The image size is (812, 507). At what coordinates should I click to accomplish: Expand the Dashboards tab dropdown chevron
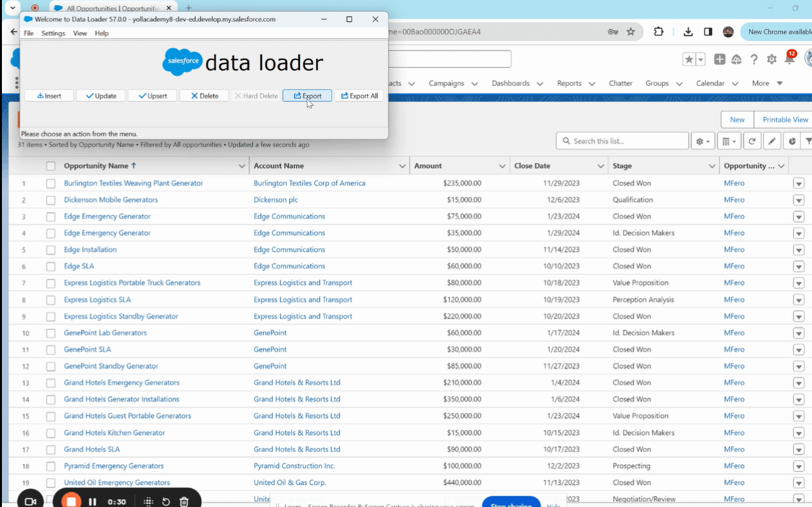click(x=540, y=83)
